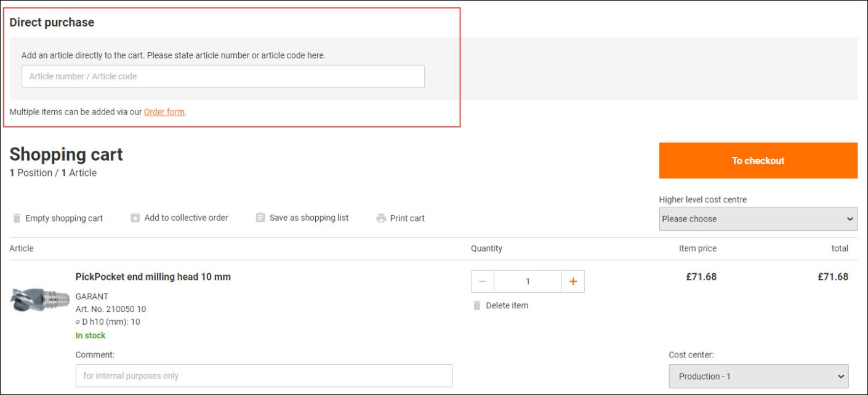The width and height of the screenshot is (868, 395).
Task: Open the milling head product thumbnail
Action: [39, 300]
